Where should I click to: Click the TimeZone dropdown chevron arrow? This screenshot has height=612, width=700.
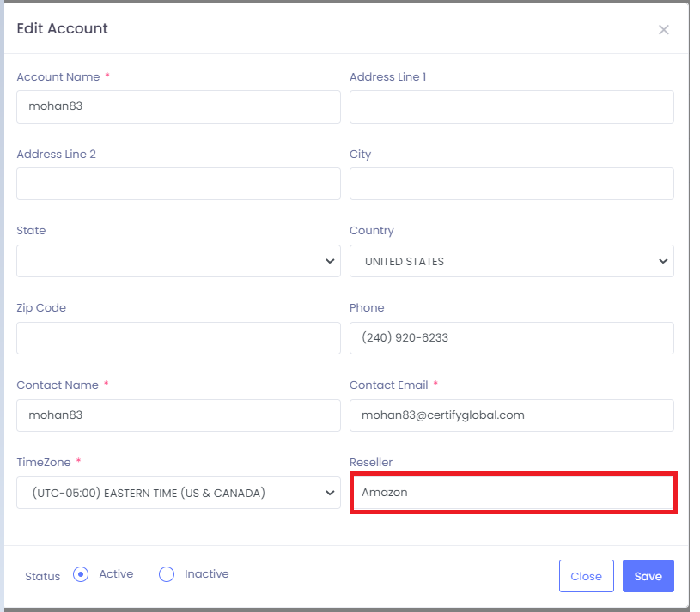[x=330, y=493]
